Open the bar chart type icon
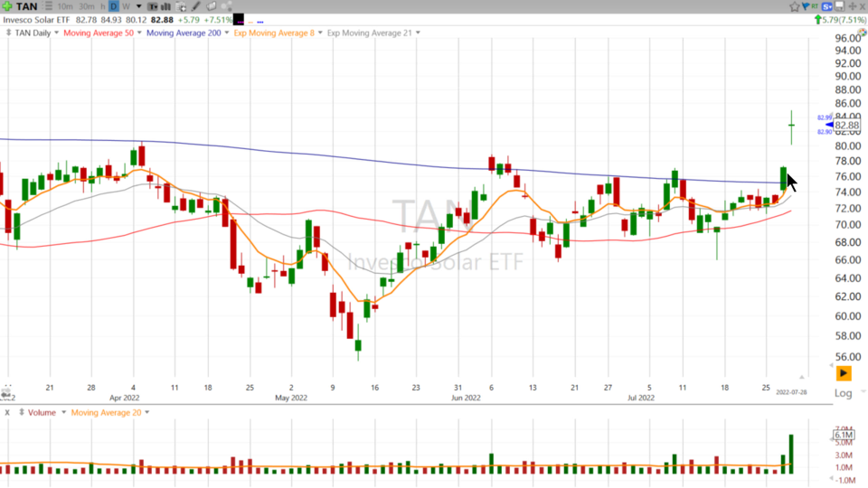The height and width of the screenshot is (488, 868). [165, 6]
